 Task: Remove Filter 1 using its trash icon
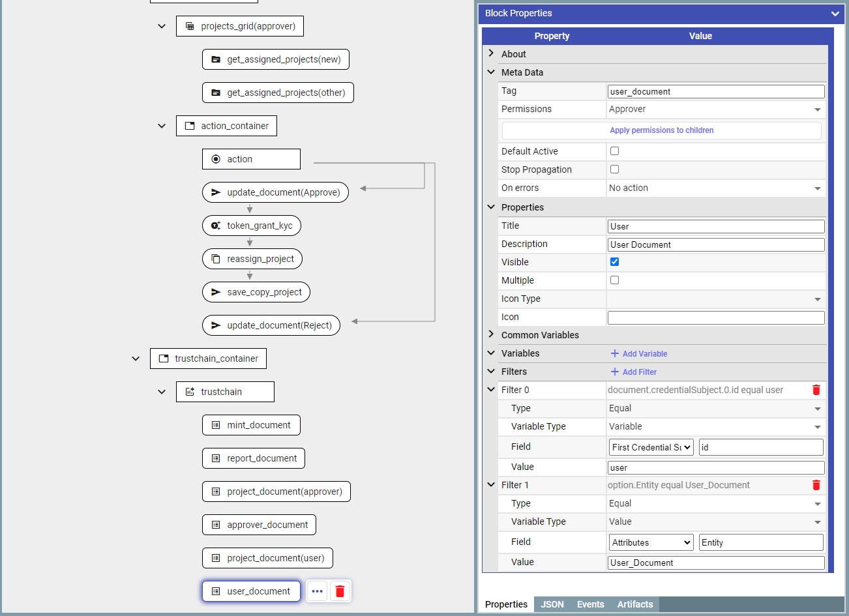tap(816, 485)
